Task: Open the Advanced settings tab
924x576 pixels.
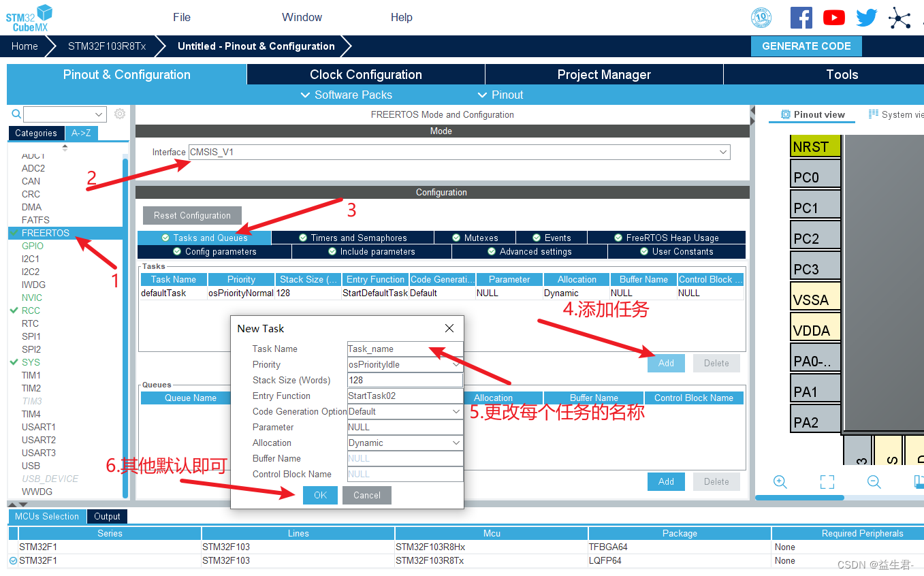Action: [530, 251]
